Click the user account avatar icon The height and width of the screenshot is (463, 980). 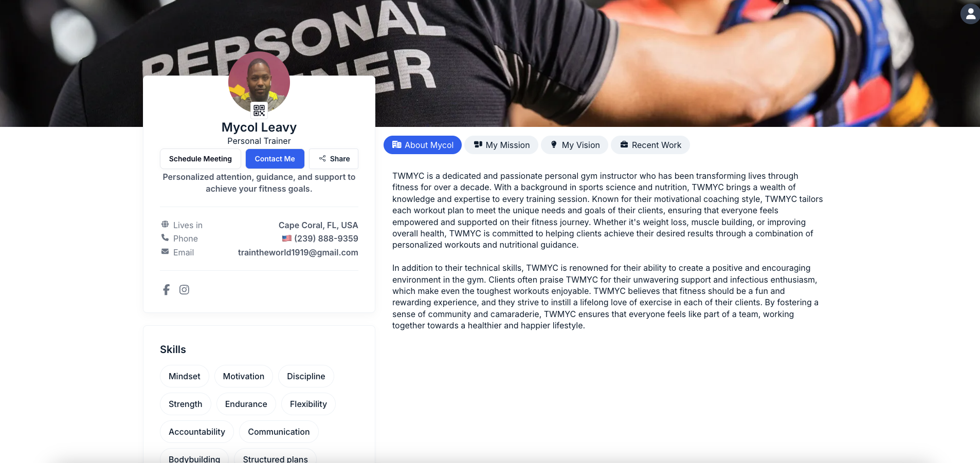(x=970, y=14)
